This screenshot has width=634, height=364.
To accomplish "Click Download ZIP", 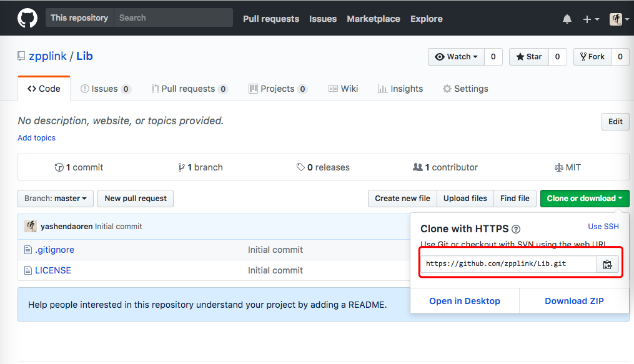I will pos(574,301).
